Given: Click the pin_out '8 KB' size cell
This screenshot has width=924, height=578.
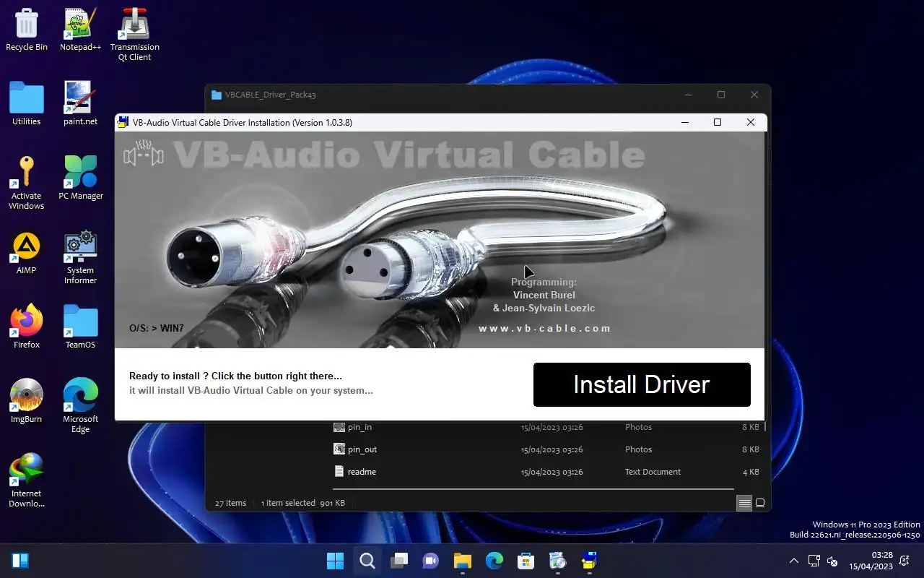Looking at the screenshot, I should [751, 449].
